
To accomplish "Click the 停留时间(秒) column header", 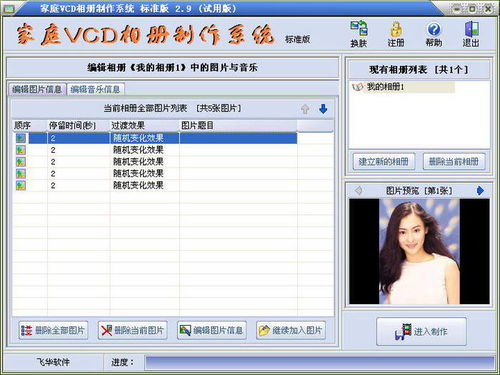I will [79, 125].
